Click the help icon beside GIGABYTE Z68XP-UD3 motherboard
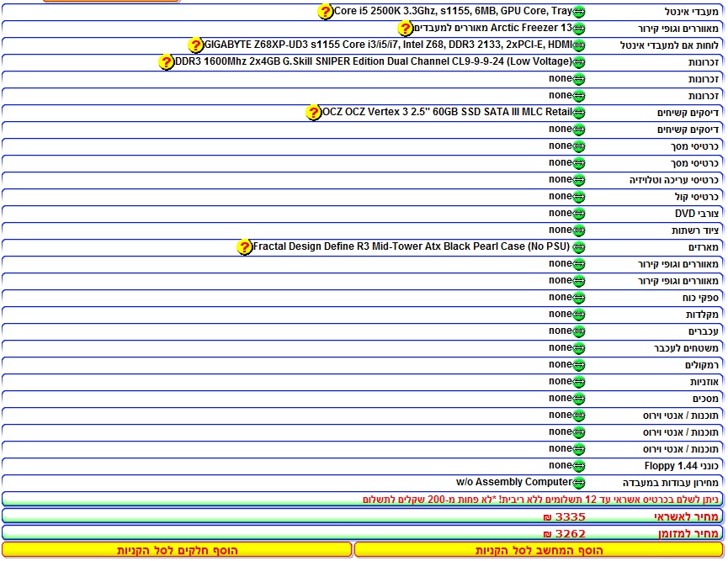 (x=196, y=45)
